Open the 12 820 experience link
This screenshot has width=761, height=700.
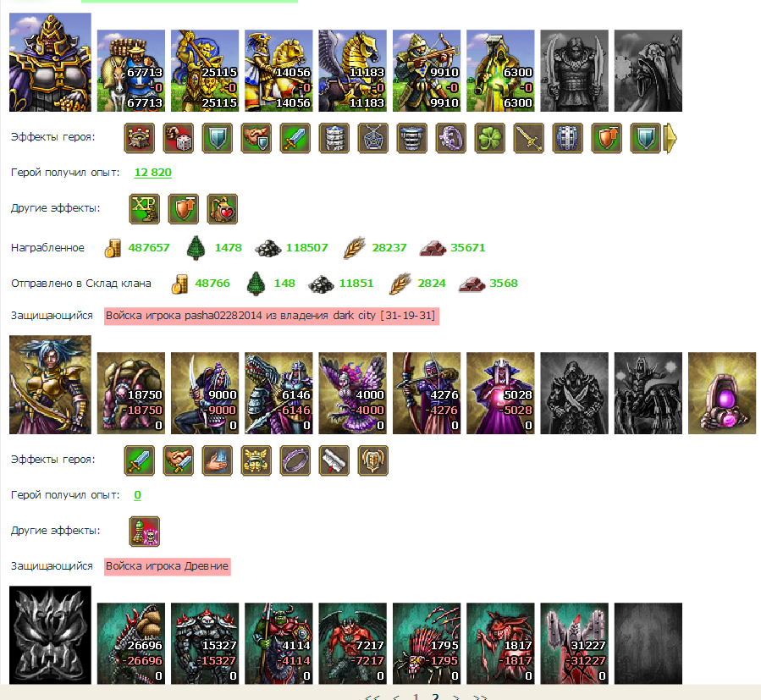click(153, 173)
